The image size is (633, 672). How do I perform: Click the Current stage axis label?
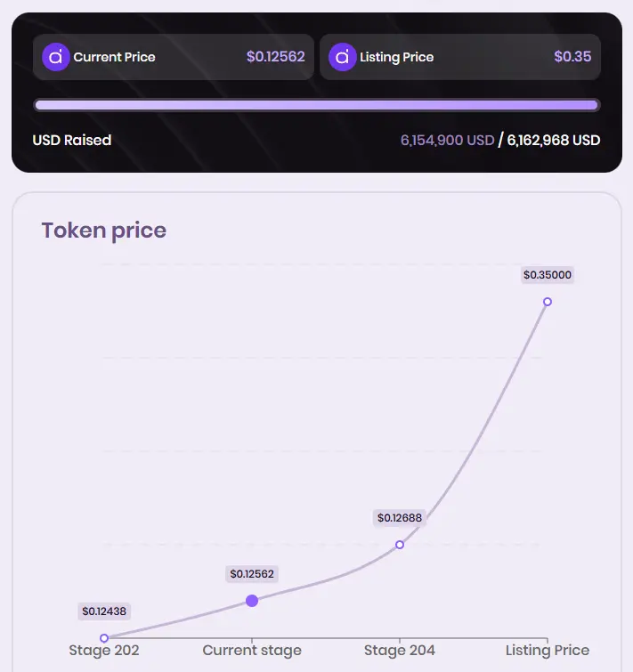252,650
